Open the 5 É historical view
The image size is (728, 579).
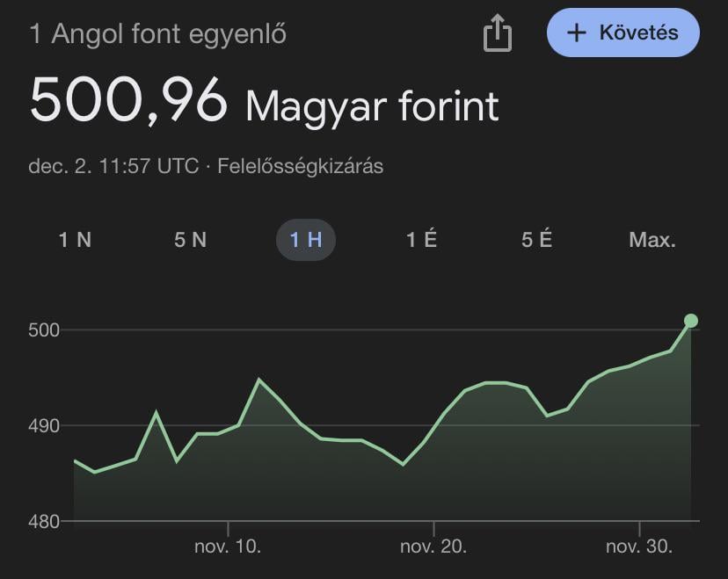[x=535, y=239]
